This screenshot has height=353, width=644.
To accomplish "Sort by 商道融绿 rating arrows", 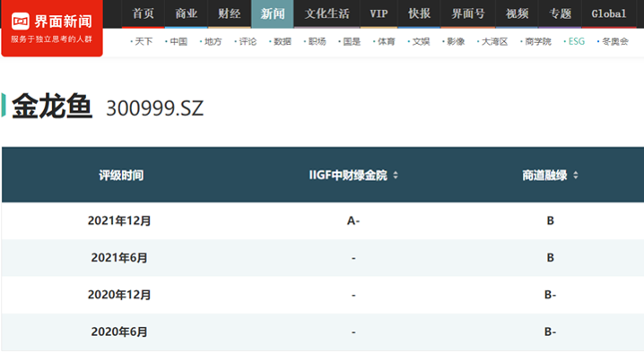I will (576, 176).
